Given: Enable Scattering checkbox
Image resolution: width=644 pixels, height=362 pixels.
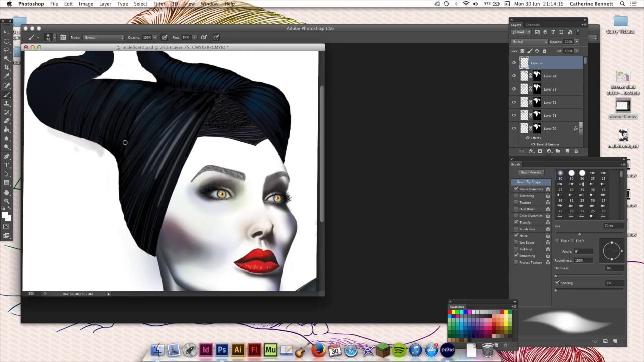Looking at the screenshot, I should click(516, 196).
